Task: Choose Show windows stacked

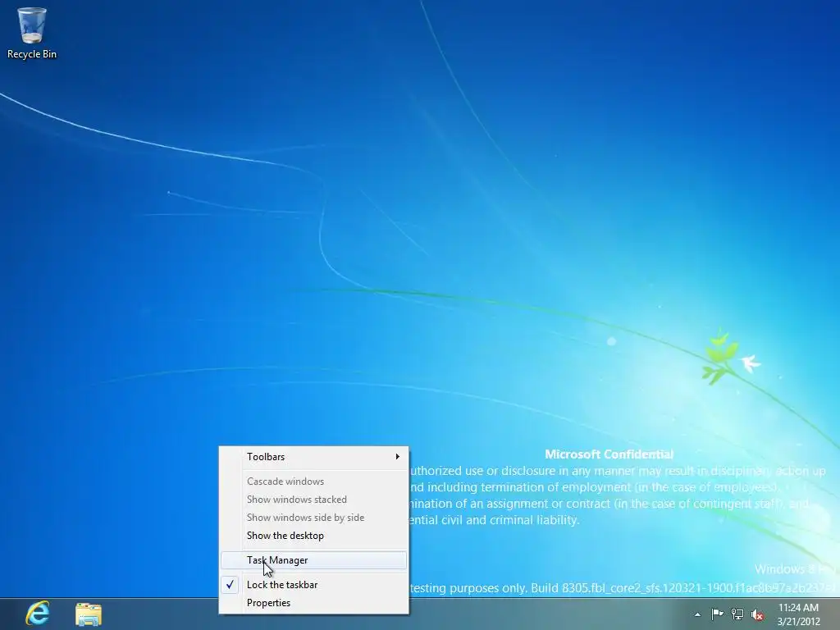Action: 313,500
